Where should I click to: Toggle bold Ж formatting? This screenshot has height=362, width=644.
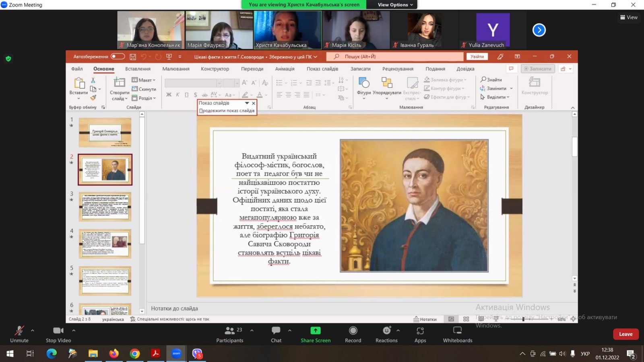(x=169, y=95)
